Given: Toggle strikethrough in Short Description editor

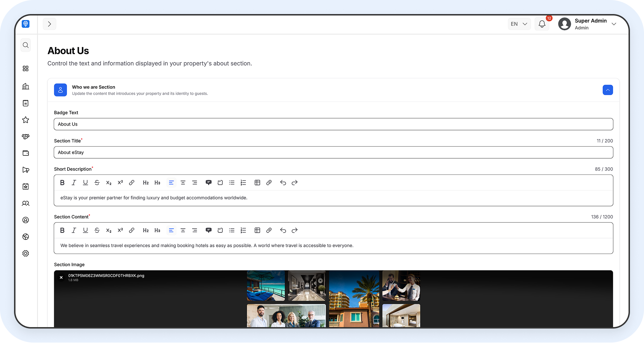Looking at the screenshot, I should point(97,183).
